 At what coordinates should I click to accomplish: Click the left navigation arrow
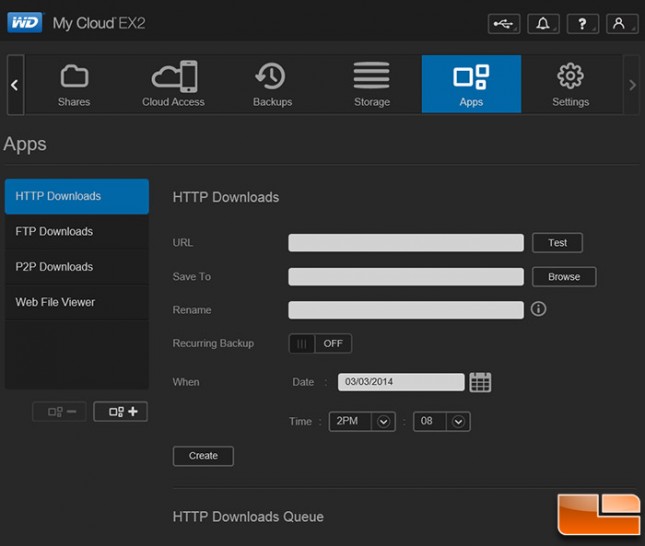coord(15,85)
